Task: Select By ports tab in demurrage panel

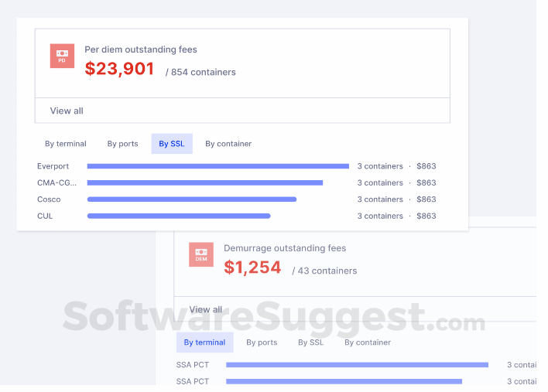Action: coord(262,343)
